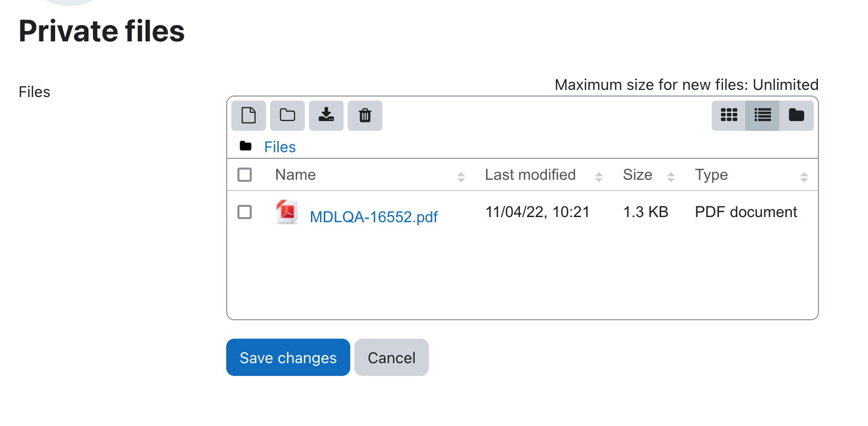Image resolution: width=868 pixels, height=426 pixels.
Task: Click the Save changes button
Action: tap(288, 358)
